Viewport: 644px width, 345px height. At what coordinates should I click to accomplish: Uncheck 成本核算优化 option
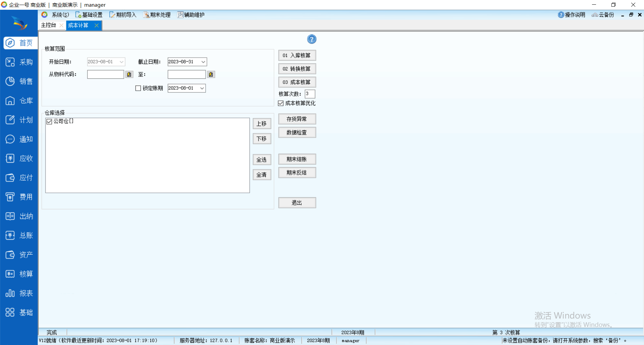pos(281,103)
